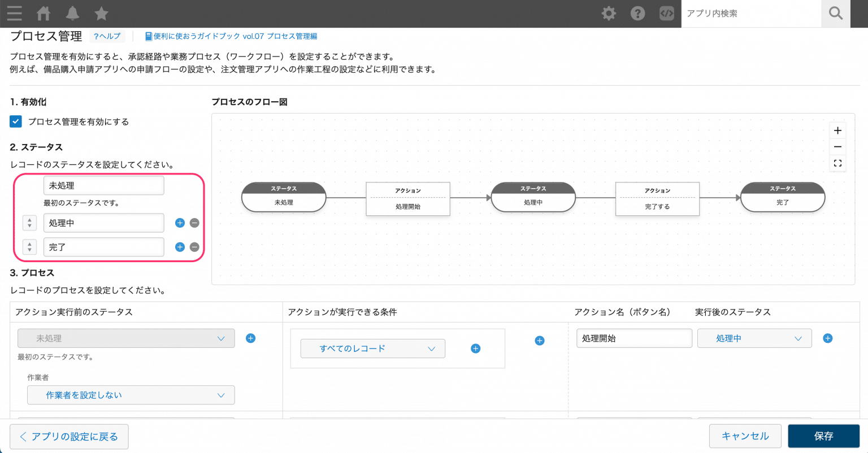Screen dimensions: 868x453
Task: Expand the すべてのレコード condition dropdown
Action: [373, 349]
